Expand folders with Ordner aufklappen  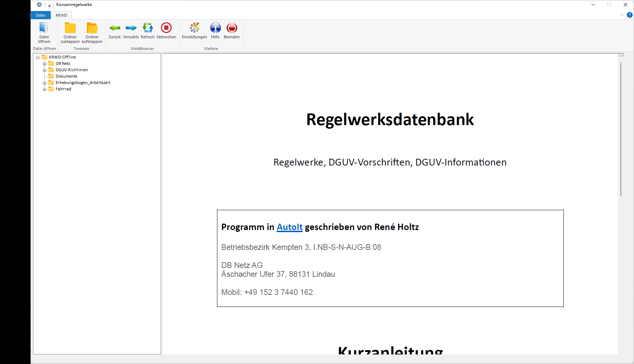click(x=92, y=28)
